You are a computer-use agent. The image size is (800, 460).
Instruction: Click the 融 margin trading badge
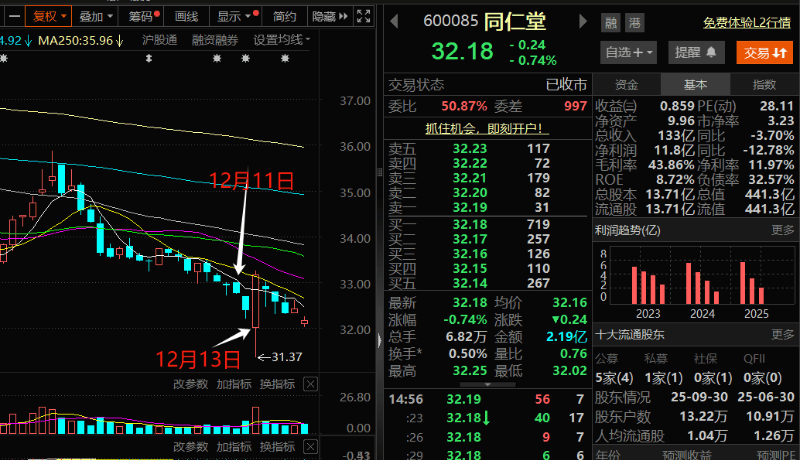(x=609, y=23)
